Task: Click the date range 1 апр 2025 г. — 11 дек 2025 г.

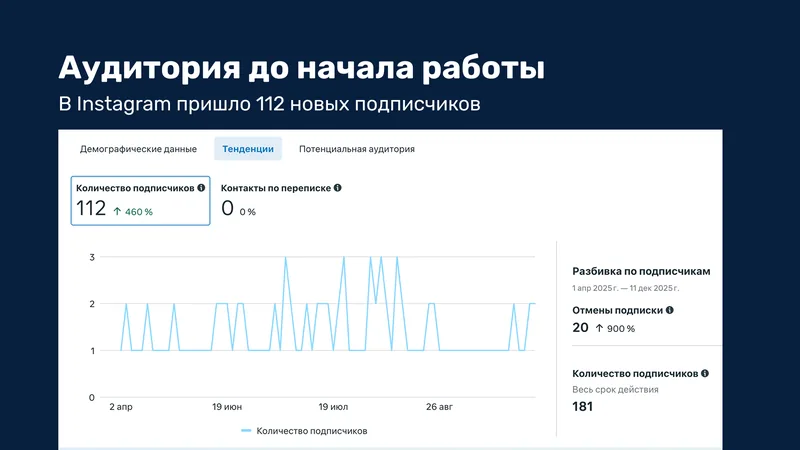Action: 626,288
